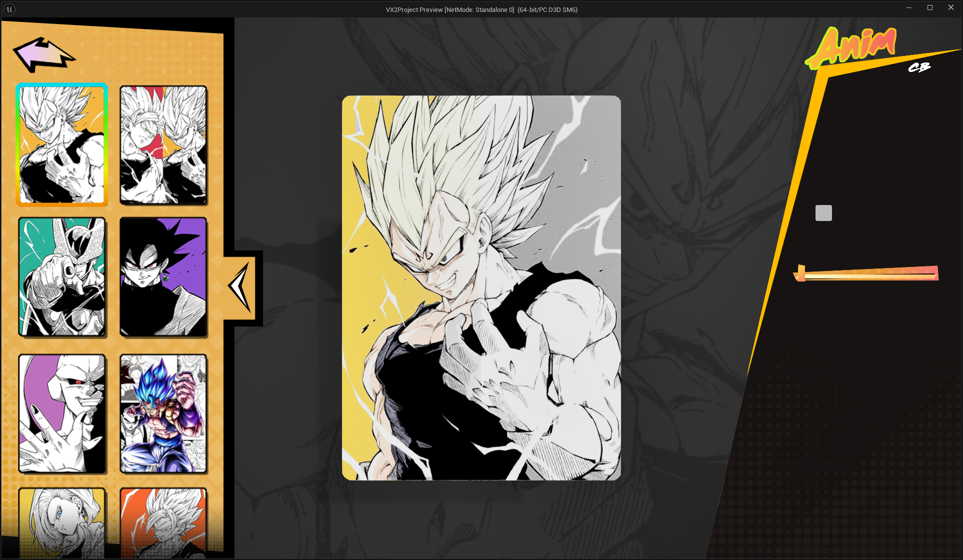
Task: Maximize the VX2Project Preview window
Action: click(x=930, y=8)
